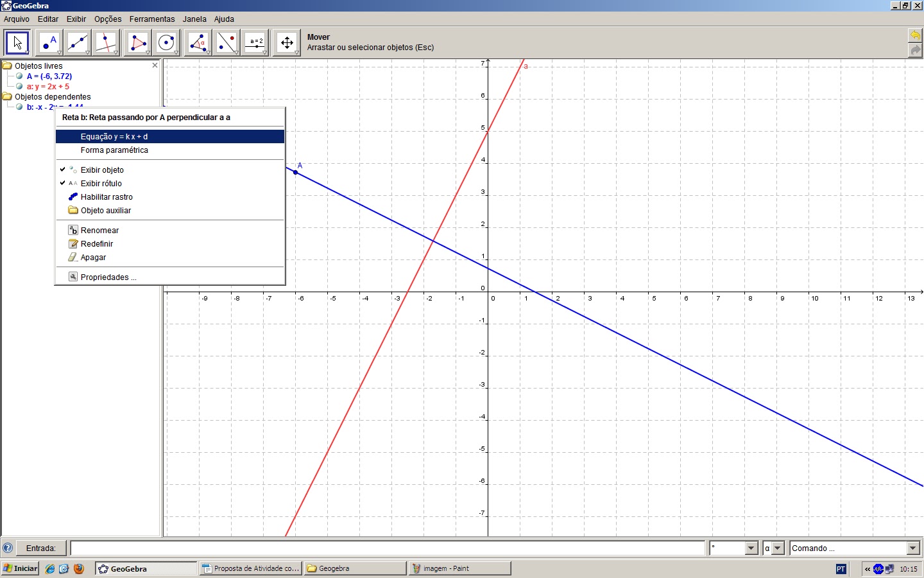Choose Equação y = k x + d form
Screen dimensions: 924x578
pos(170,136)
